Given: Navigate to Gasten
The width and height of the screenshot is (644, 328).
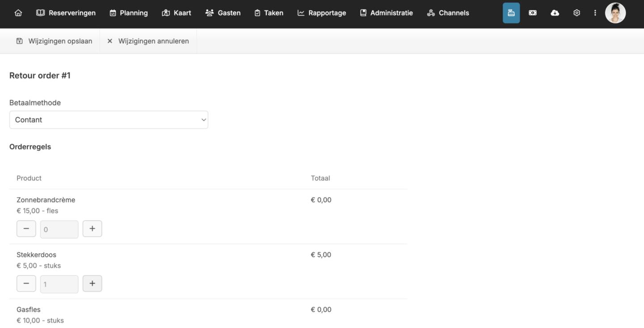Looking at the screenshot, I should 223,13.
